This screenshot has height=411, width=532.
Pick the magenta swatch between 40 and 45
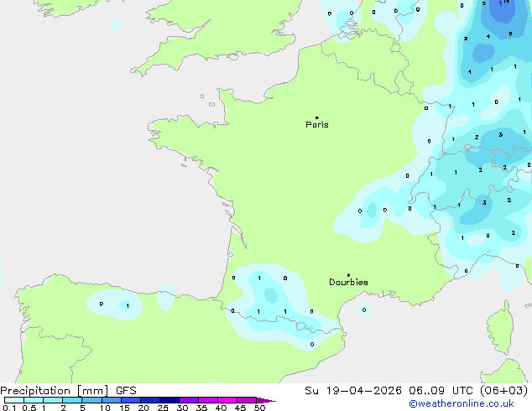[x=227, y=400]
